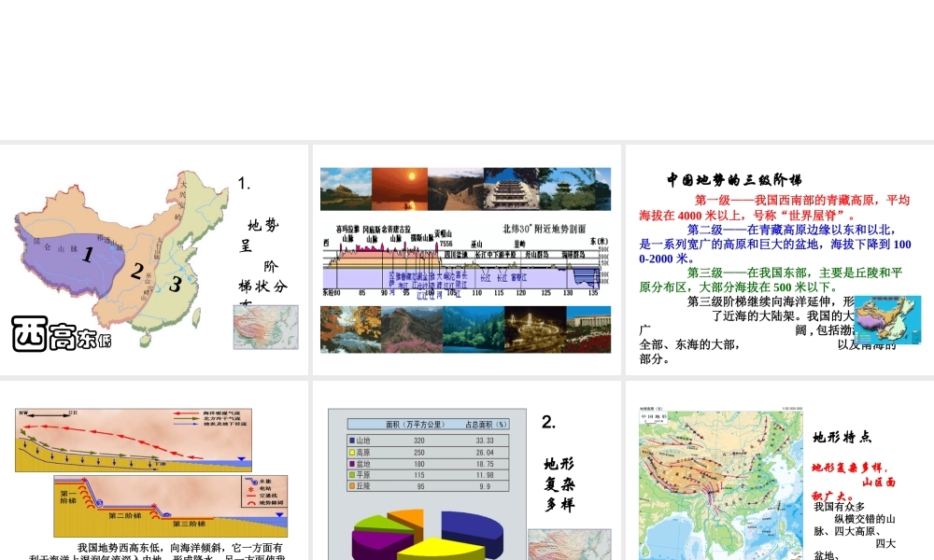Screen dimensions: 934x560
Task: Click the 第一阶梯 label in the staircase diagram
Action: (x=68, y=497)
